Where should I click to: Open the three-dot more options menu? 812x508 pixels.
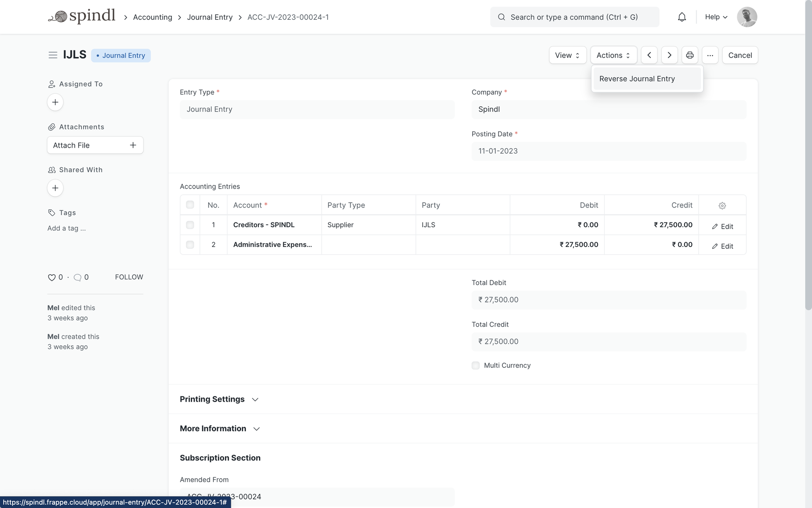pyautogui.click(x=710, y=55)
